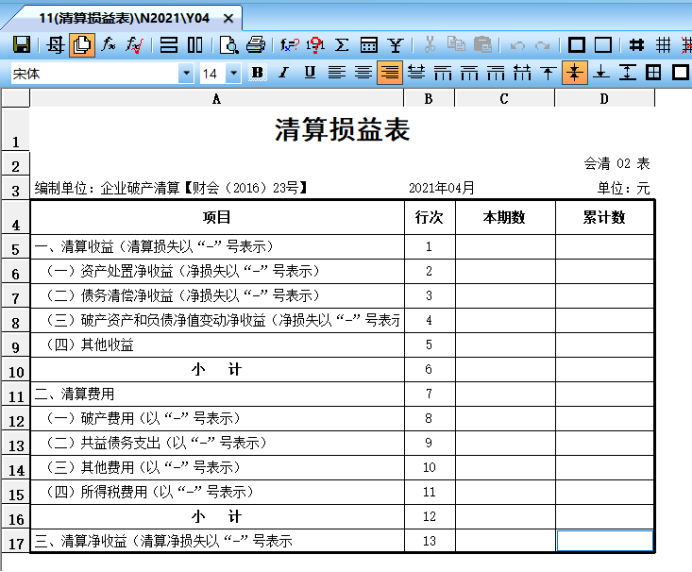Click the Sigma sum icon
The width and height of the screenshot is (692, 572).
coord(342,45)
